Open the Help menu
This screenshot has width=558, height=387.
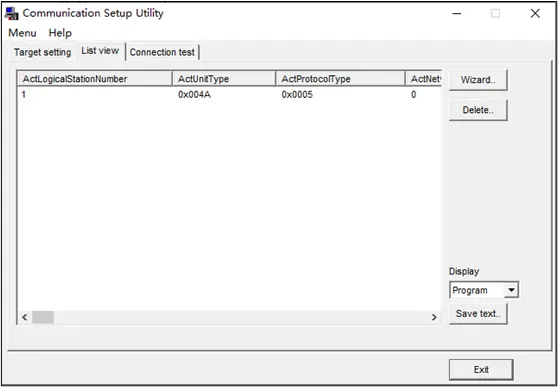tap(60, 33)
